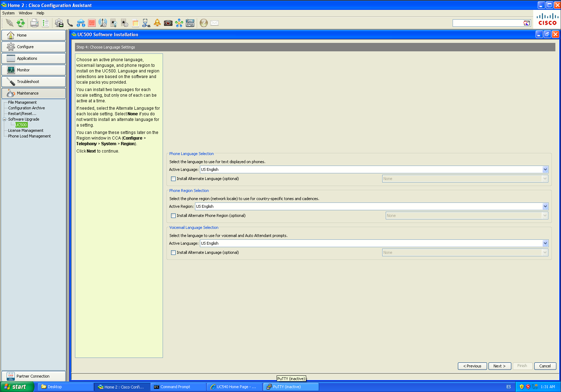Restore the UC500 Software Installation inner window
The height and width of the screenshot is (392, 561).
point(547,34)
